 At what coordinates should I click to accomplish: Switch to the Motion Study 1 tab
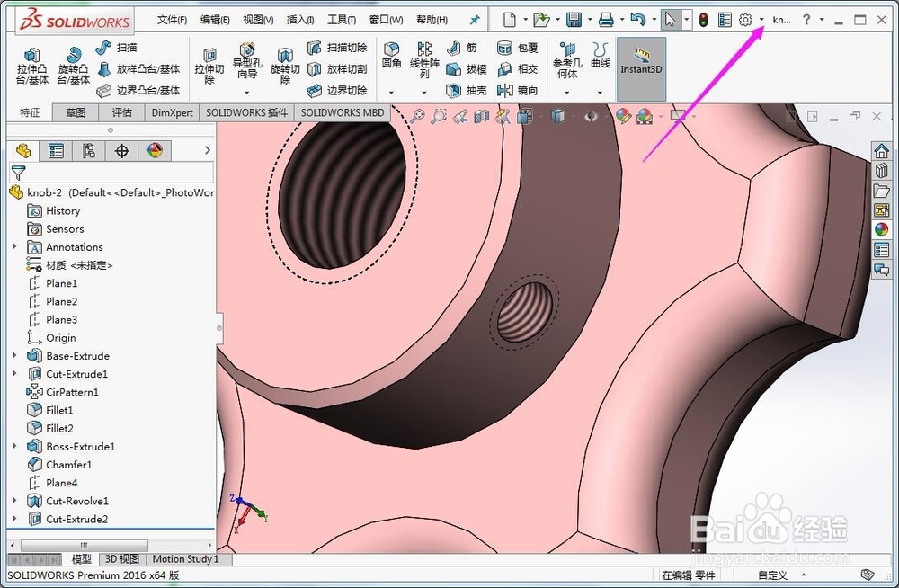coord(186,558)
